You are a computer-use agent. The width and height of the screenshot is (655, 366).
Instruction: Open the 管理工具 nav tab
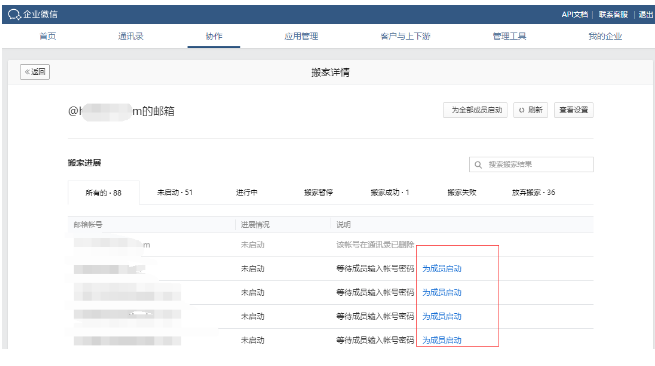(x=509, y=36)
